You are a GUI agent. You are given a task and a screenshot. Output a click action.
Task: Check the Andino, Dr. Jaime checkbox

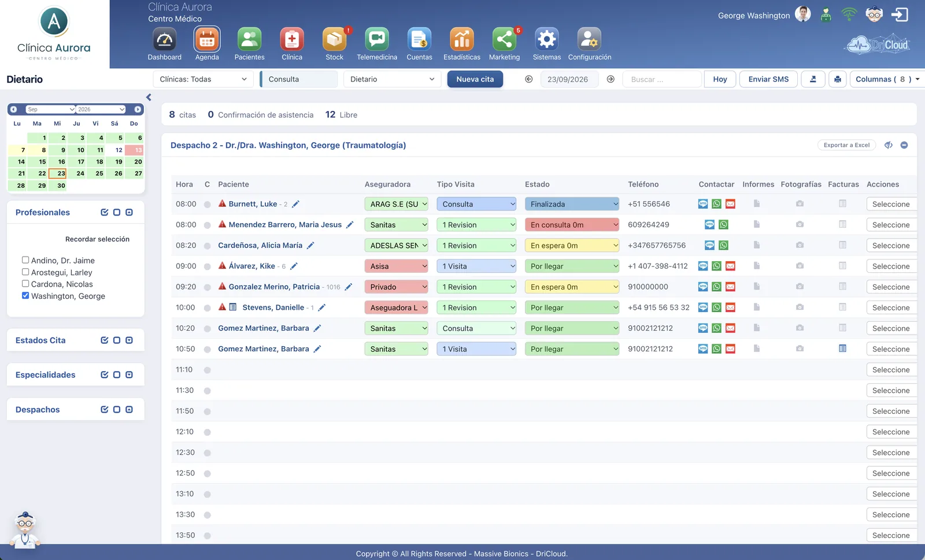(25, 260)
